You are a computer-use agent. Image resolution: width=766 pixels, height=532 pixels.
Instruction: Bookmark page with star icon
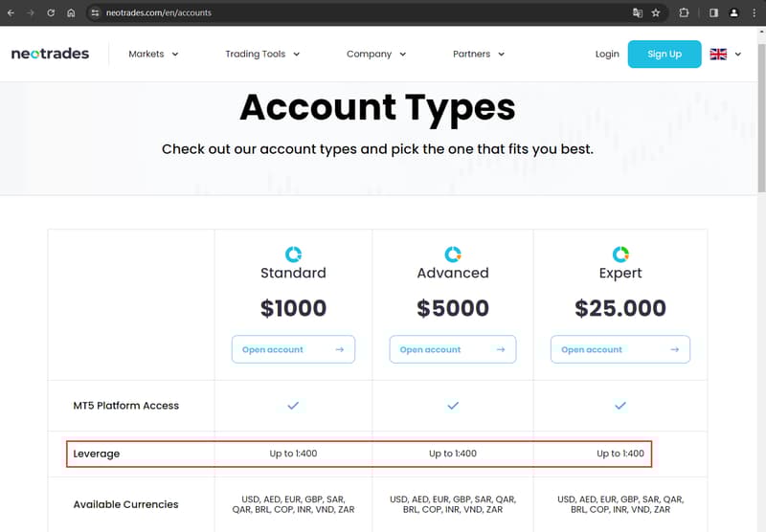[656, 13]
